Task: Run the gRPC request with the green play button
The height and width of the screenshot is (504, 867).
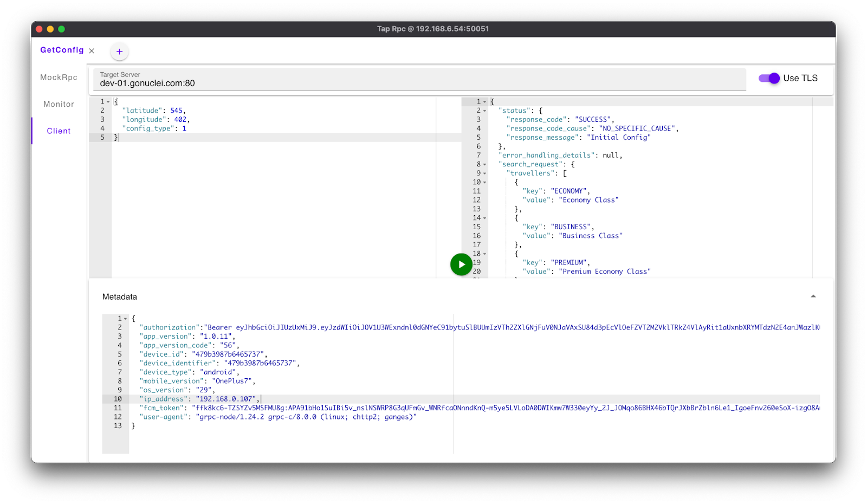Action: pyautogui.click(x=461, y=264)
